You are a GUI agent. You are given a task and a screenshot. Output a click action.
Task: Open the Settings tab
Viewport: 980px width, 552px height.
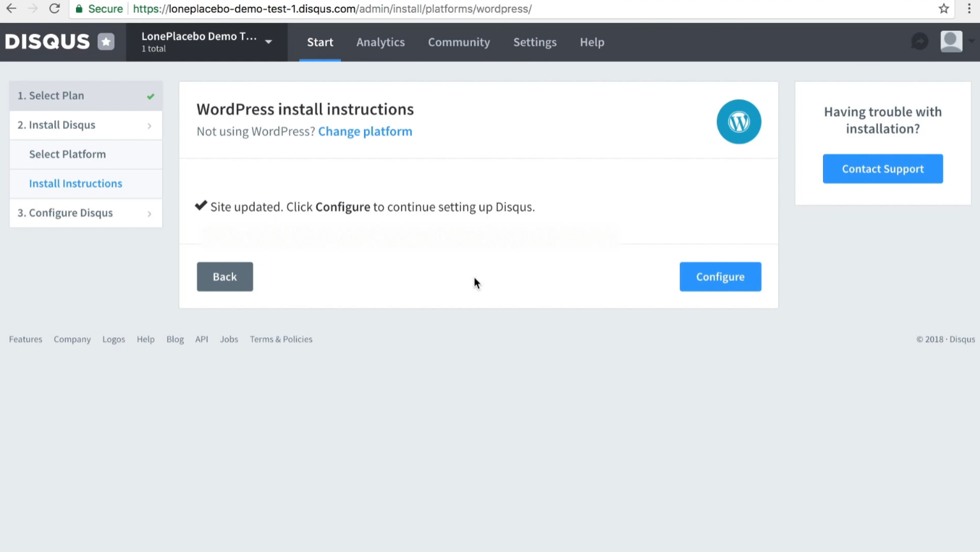[x=535, y=42]
